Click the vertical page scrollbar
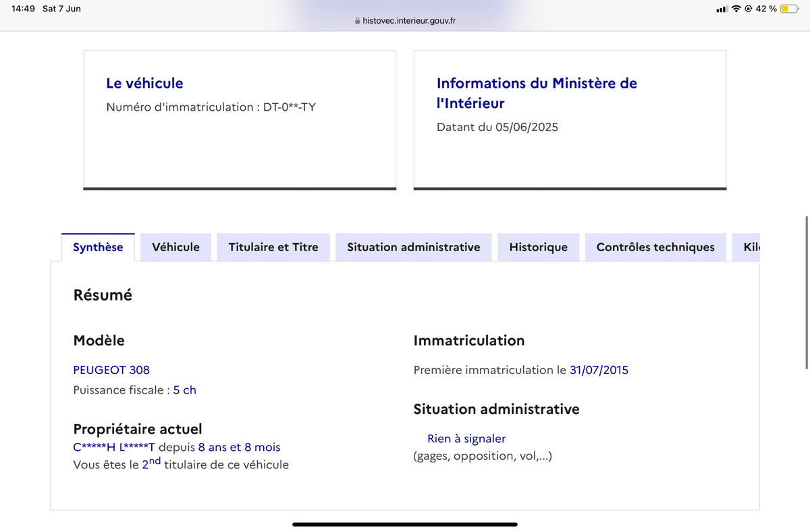This screenshot has height=532, width=810. pyautogui.click(x=807, y=292)
